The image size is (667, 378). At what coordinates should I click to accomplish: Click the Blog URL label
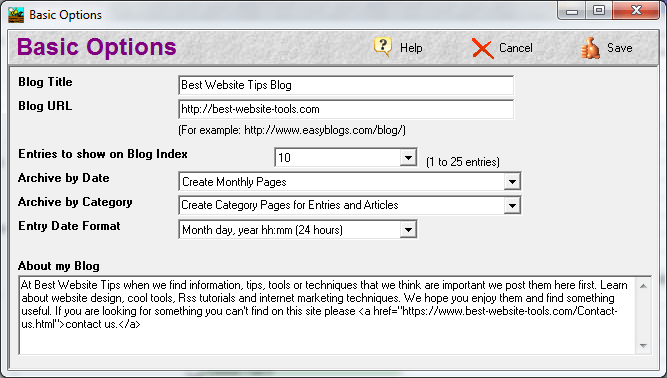(x=45, y=106)
